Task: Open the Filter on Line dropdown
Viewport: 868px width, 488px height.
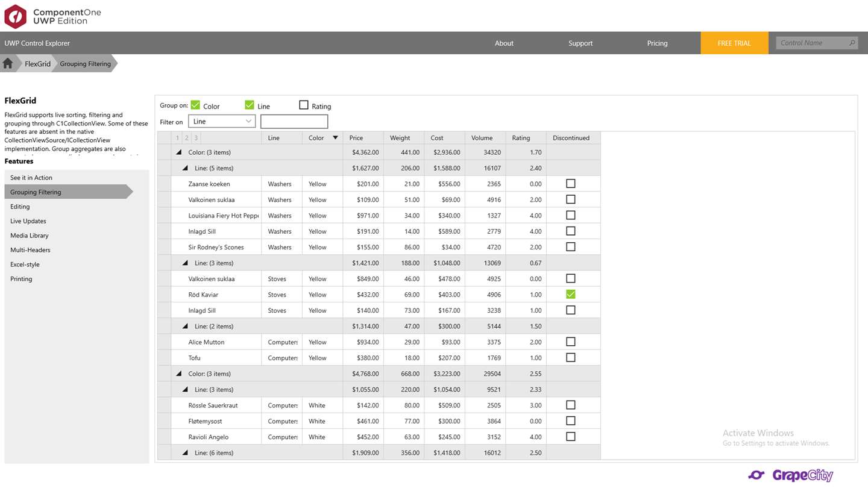Action: pyautogui.click(x=222, y=121)
